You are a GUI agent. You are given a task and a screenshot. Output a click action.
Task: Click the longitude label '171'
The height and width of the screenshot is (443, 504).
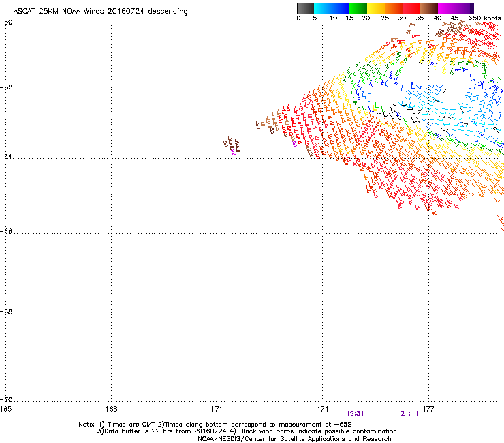[217, 409]
